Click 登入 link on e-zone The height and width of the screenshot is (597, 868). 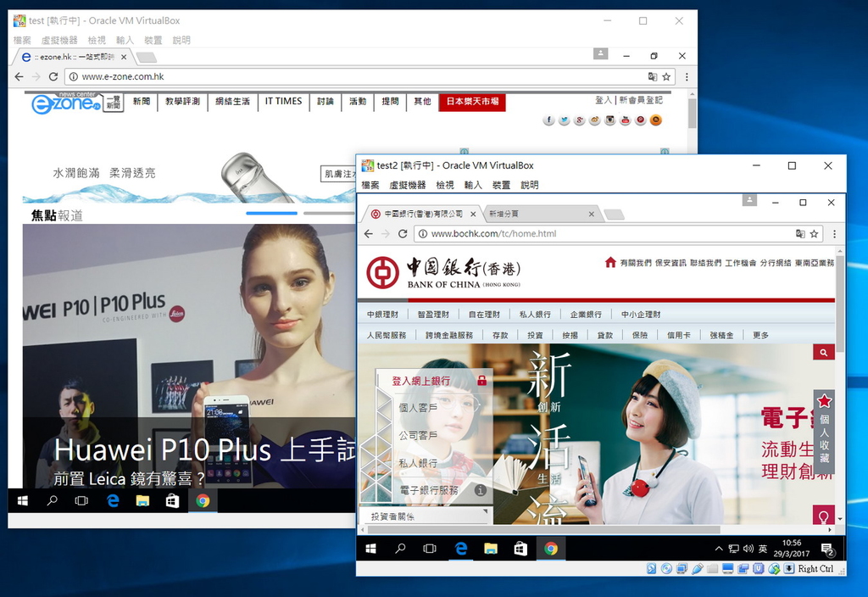[603, 100]
